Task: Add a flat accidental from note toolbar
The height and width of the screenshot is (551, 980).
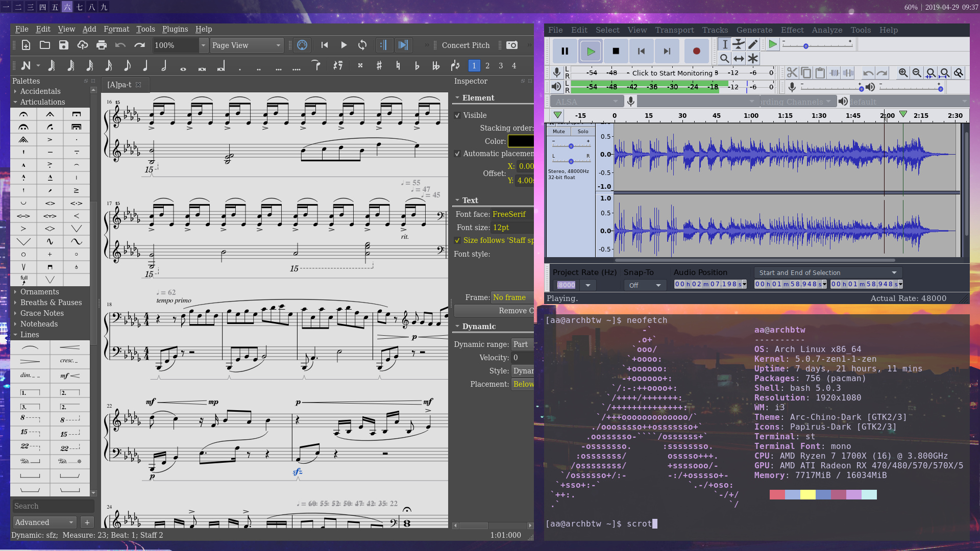Action: pyautogui.click(x=417, y=66)
